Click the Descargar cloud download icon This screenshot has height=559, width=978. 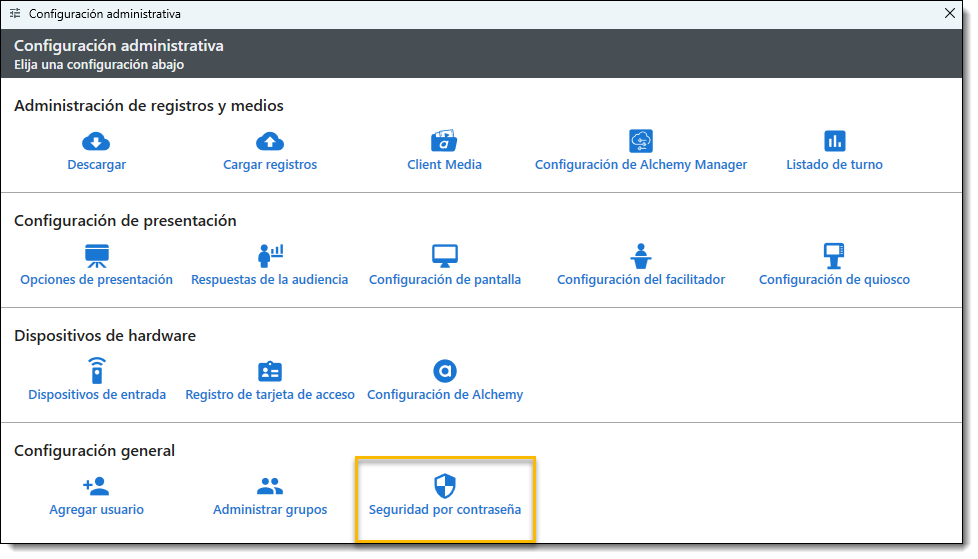[96, 141]
